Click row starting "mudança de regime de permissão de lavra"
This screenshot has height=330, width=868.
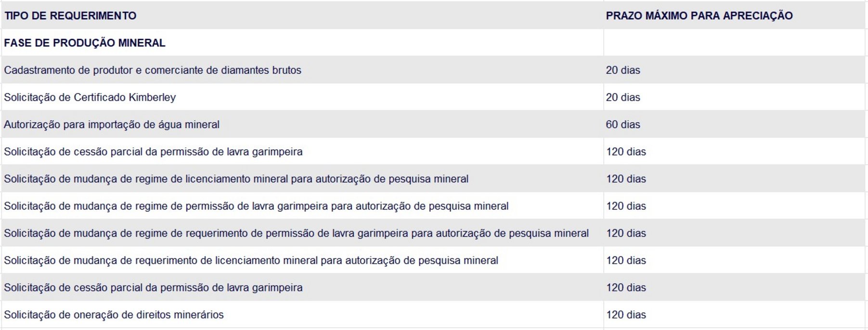tap(256, 206)
